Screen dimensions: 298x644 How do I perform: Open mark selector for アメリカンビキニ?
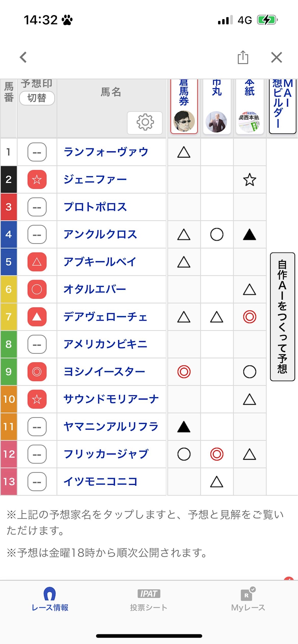[x=37, y=344]
